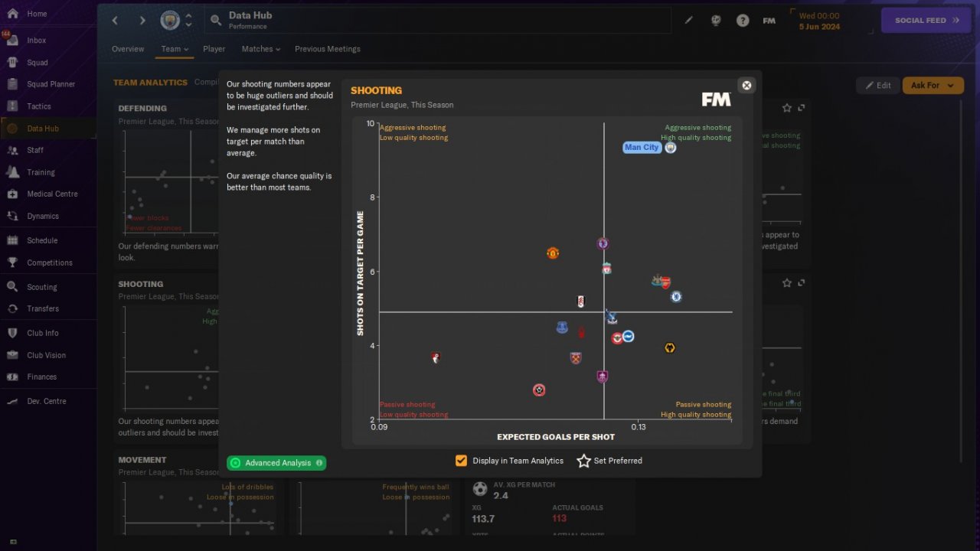Switch to the Overview tab

(x=128, y=49)
